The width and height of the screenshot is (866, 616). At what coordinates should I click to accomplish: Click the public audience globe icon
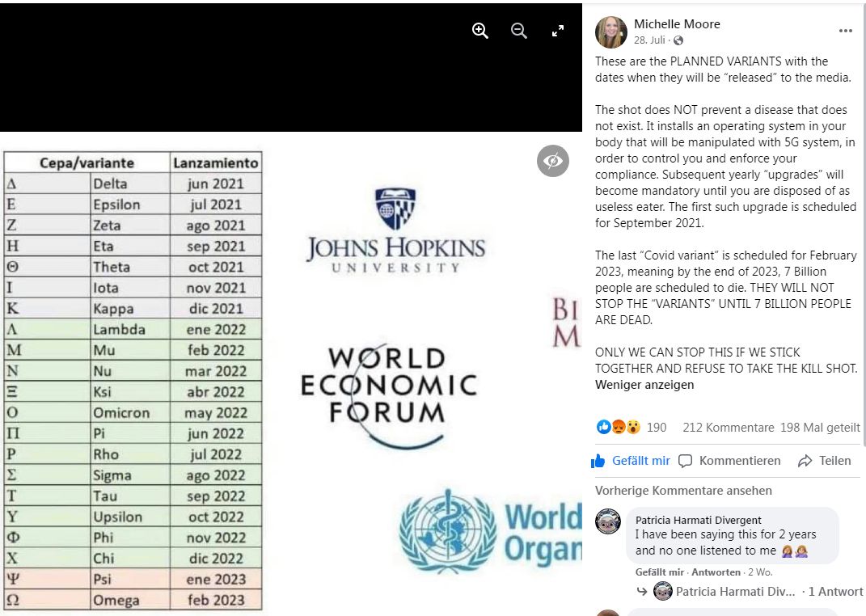[678, 40]
